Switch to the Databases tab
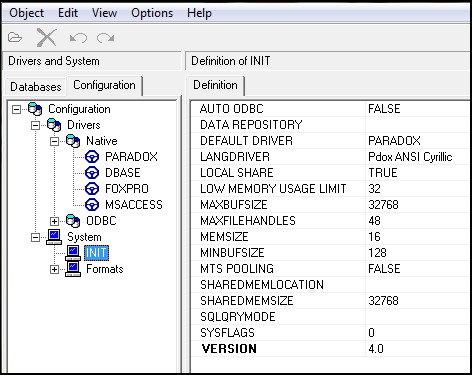472x375 pixels. click(36, 87)
